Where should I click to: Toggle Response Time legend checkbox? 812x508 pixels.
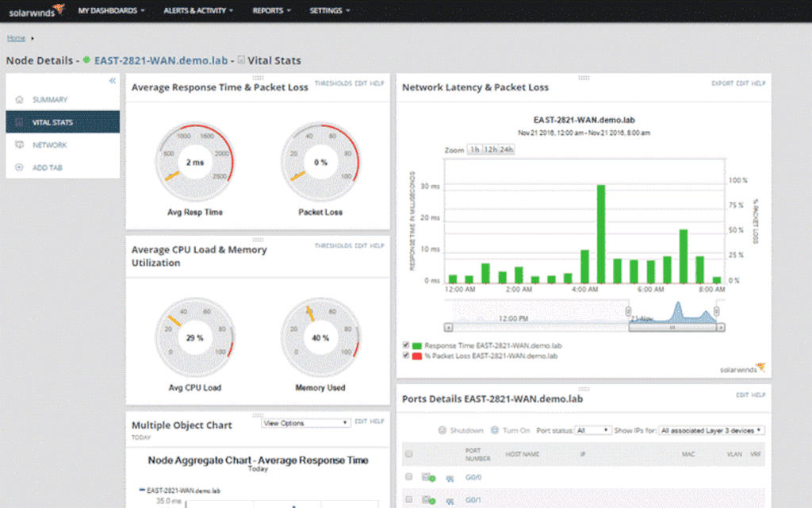(x=406, y=345)
